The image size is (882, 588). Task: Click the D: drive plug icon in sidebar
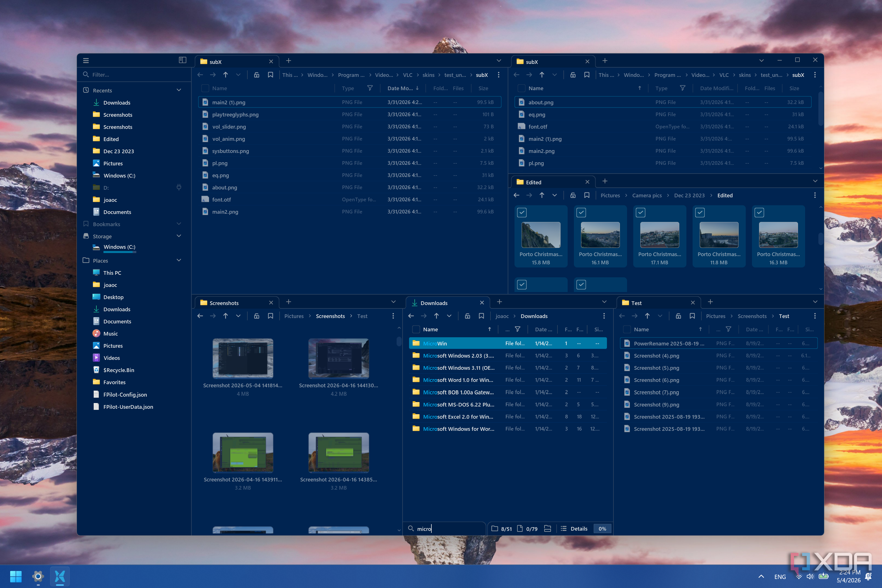tap(179, 187)
